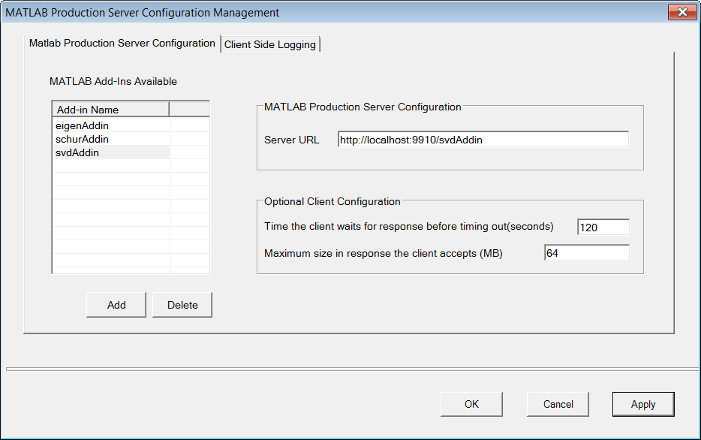Focus the timeout seconds field showing 120
The width and height of the screenshot is (701, 440).
pyautogui.click(x=604, y=227)
